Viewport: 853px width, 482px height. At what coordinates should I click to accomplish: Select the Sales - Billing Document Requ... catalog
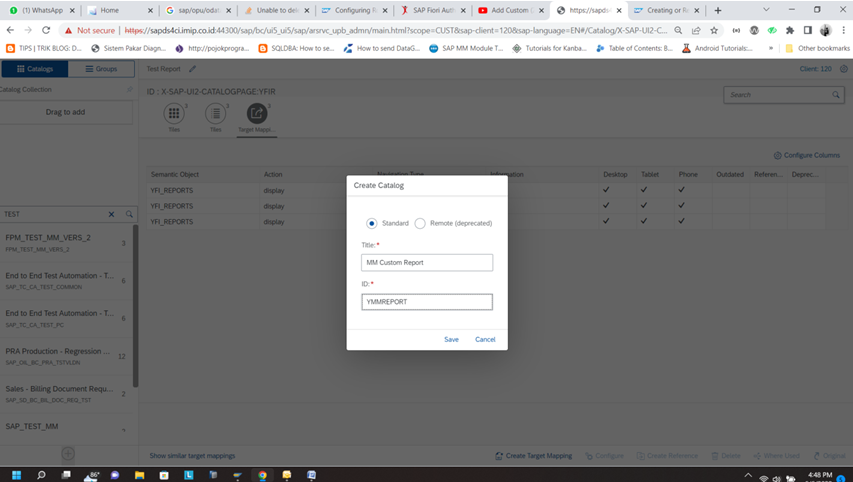(66, 394)
